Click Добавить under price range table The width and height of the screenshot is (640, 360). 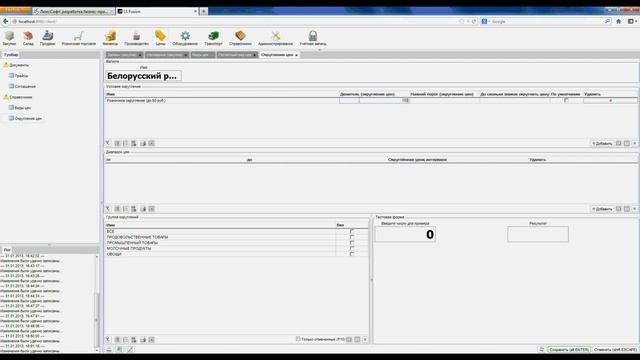602,209
